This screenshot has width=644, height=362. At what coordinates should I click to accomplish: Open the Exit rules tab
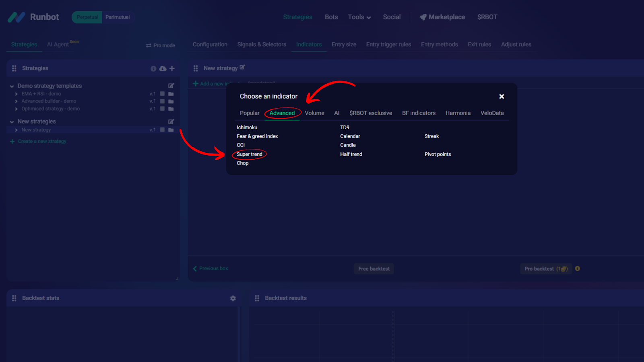[479, 45]
